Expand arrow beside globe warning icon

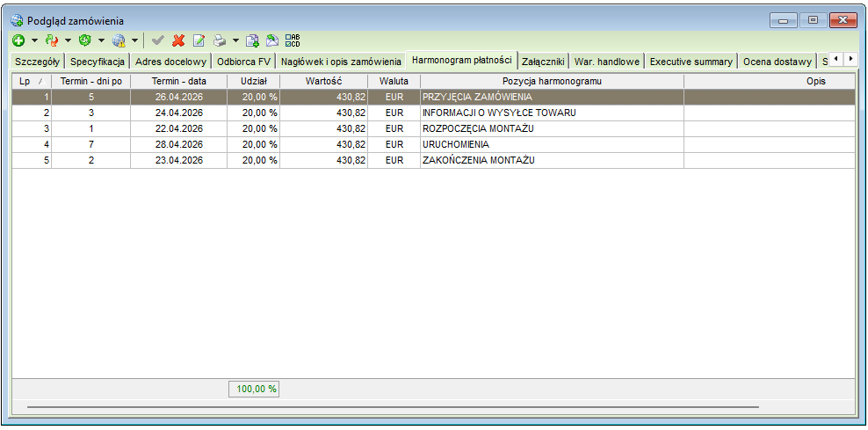134,40
